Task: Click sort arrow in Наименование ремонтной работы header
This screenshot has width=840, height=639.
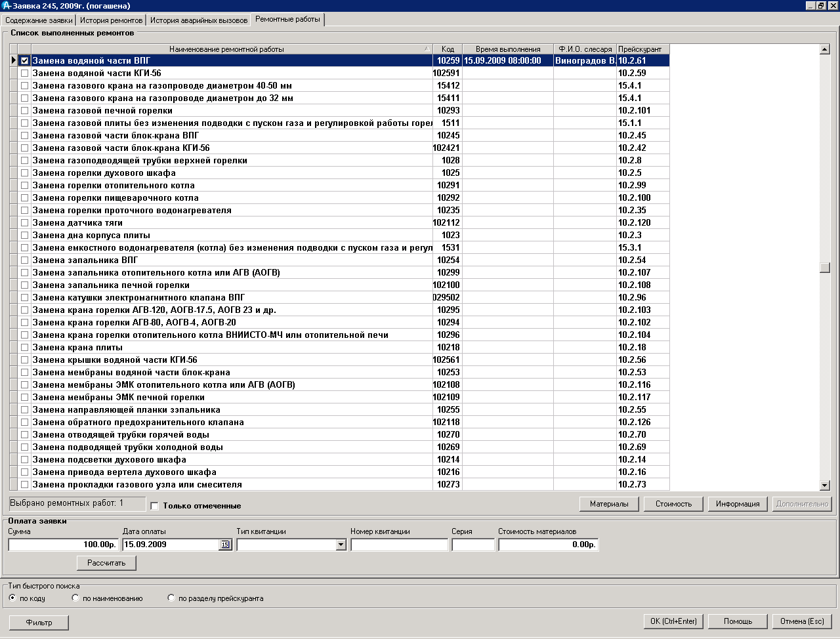Action: 427,49
